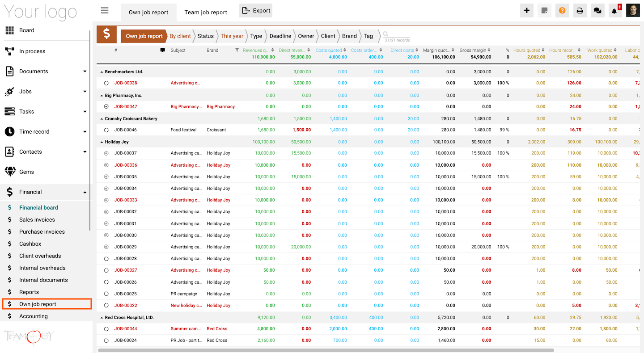
Task: Click the Export button
Action: tap(256, 11)
